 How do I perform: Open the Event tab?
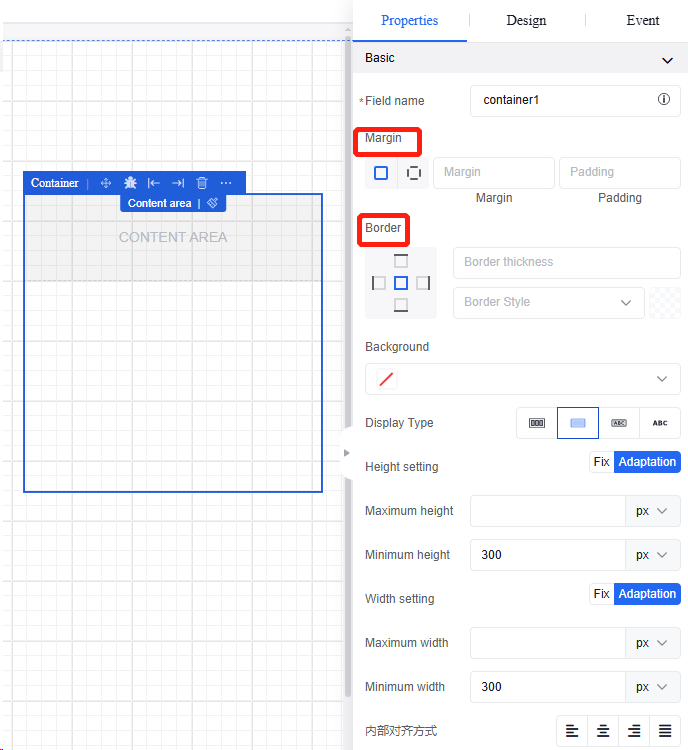tap(643, 20)
